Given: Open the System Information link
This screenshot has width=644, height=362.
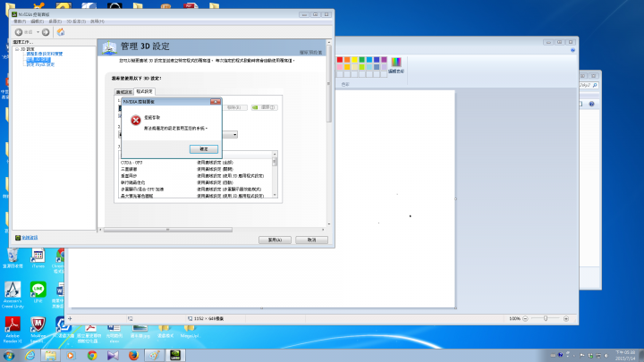Looking at the screenshot, I should coord(30,238).
